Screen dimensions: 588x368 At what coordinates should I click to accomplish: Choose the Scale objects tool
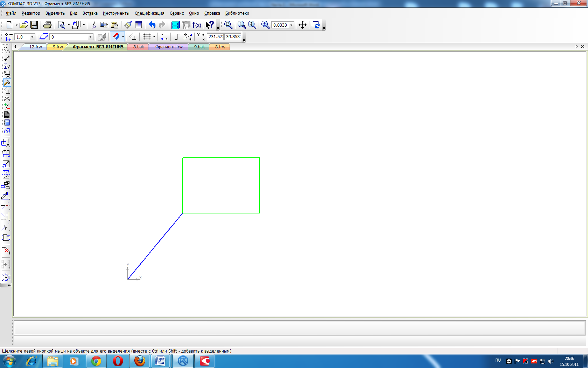[6, 164]
